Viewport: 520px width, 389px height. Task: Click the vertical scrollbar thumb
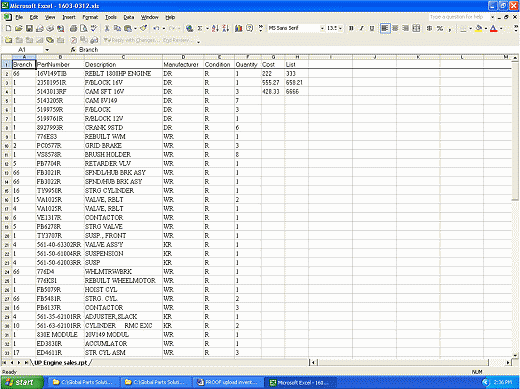point(515,131)
